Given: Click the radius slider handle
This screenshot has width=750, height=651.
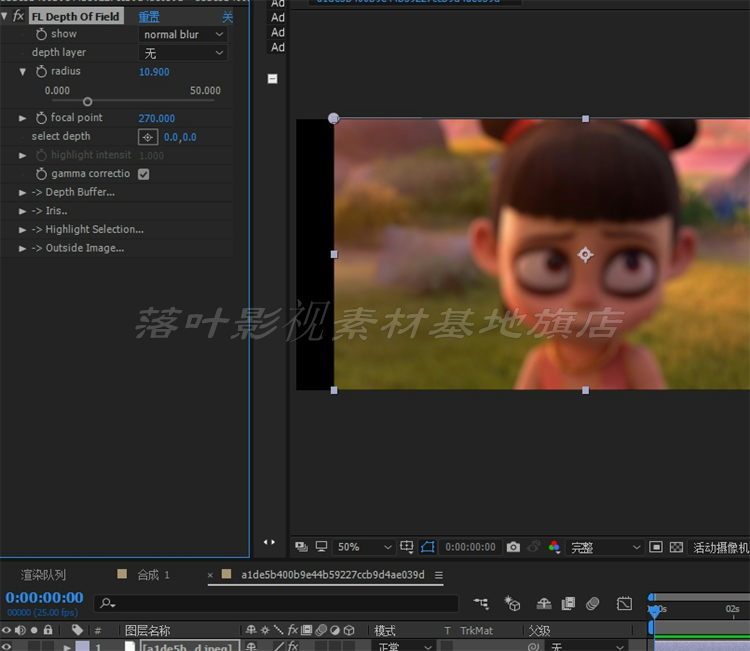Looking at the screenshot, I should click(87, 101).
